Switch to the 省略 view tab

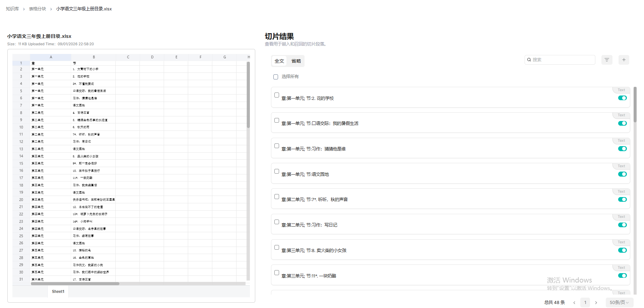point(296,61)
